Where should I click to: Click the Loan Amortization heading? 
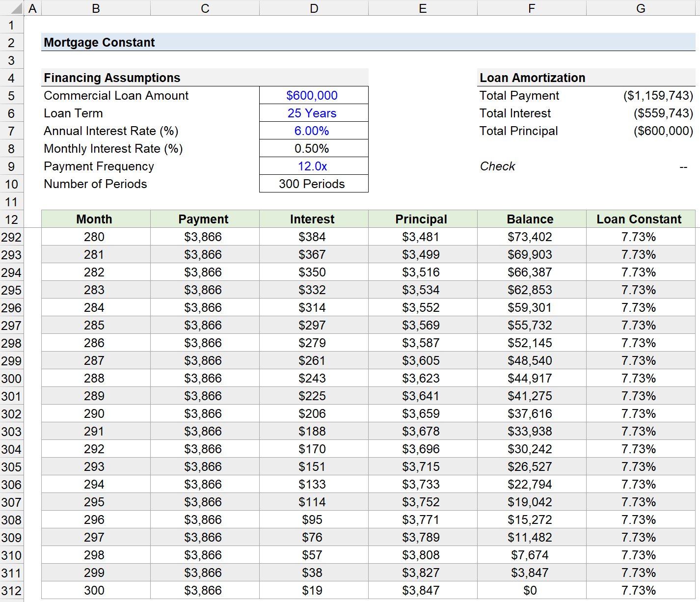(x=533, y=78)
